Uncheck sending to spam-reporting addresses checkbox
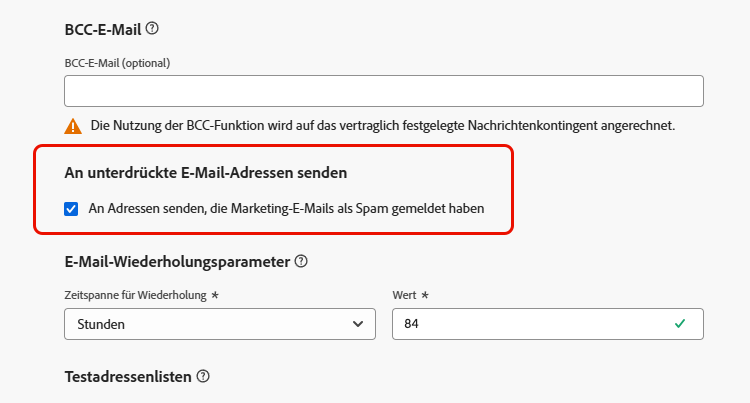This screenshot has width=750, height=403. point(71,209)
